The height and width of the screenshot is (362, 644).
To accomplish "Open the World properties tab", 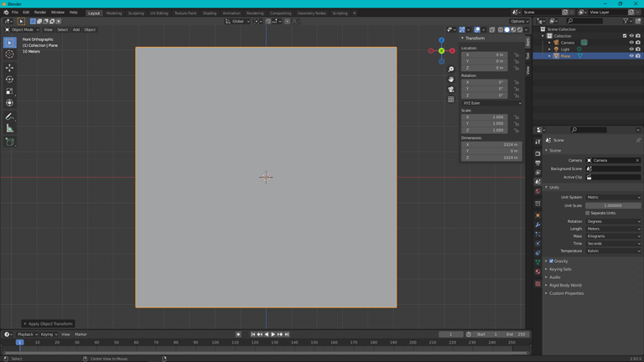I will (x=538, y=191).
